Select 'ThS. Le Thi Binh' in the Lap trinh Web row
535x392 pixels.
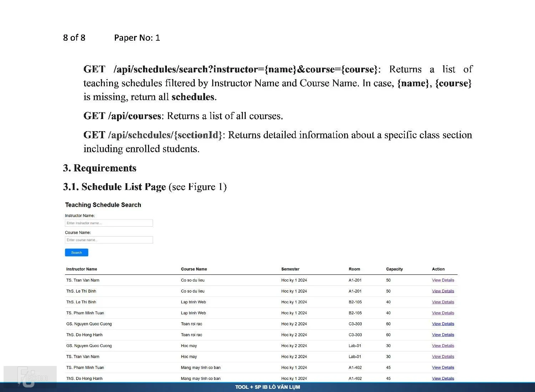point(81,302)
